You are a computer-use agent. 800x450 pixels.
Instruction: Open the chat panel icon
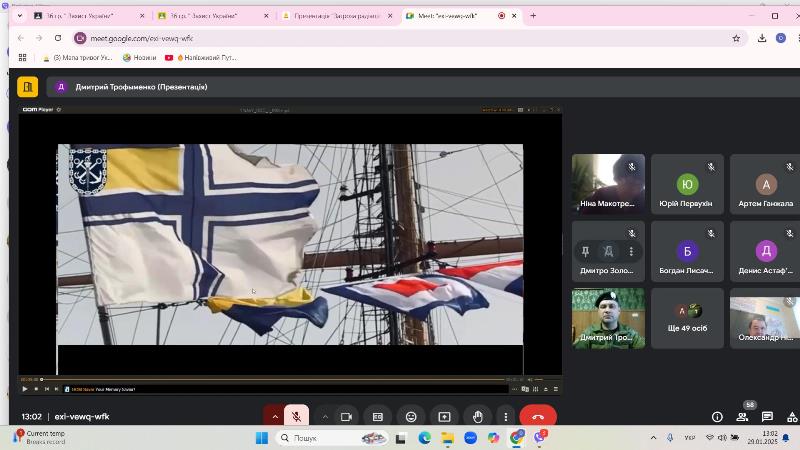pos(768,417)
